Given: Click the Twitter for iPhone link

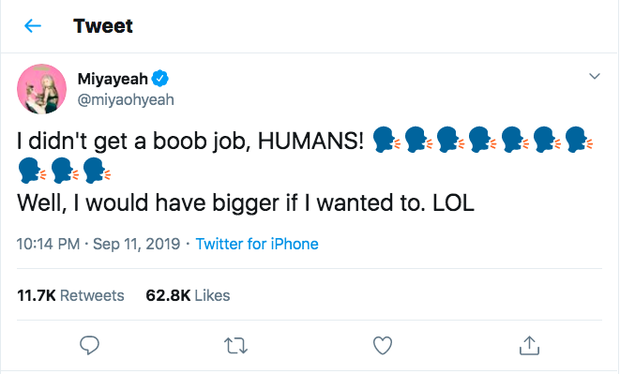Looking at the screenshot, I should coord(257,244).
